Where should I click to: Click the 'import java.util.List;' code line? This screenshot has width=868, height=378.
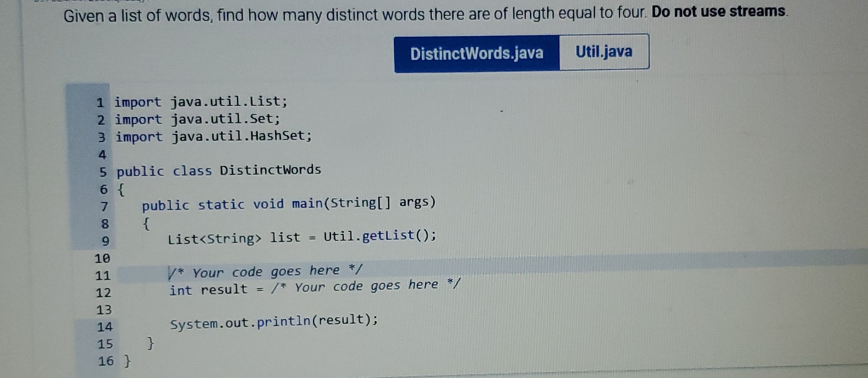pos(201,102)
